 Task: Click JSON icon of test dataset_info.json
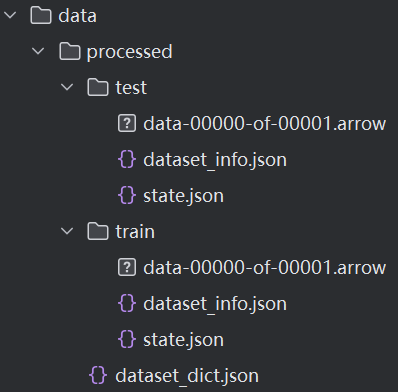[127, 159]
